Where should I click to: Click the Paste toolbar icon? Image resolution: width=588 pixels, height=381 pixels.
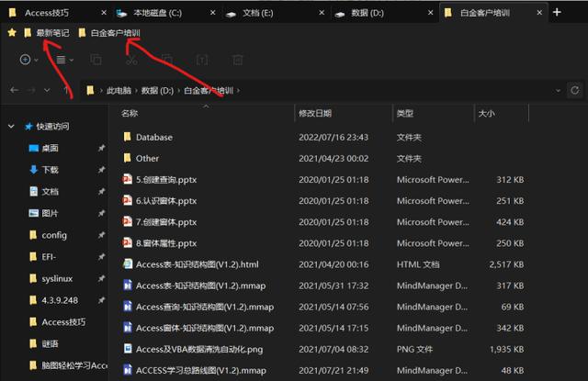click(x=167, y=60)
